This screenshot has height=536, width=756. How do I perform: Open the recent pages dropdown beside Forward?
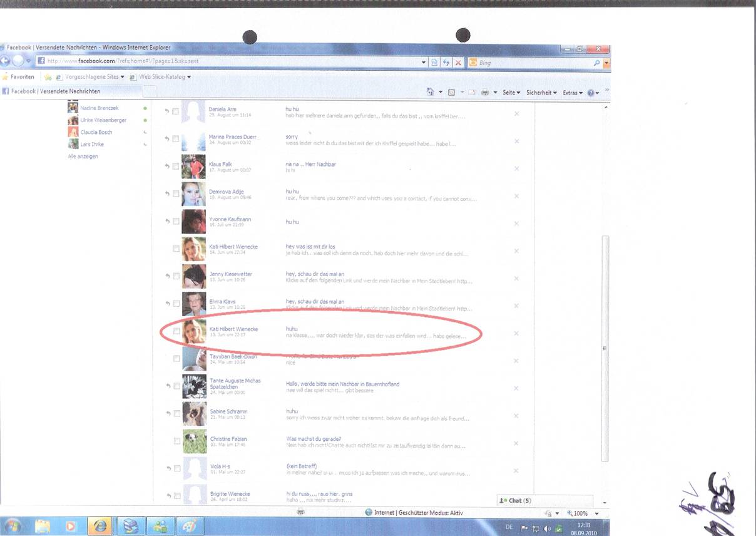[28, 61]
